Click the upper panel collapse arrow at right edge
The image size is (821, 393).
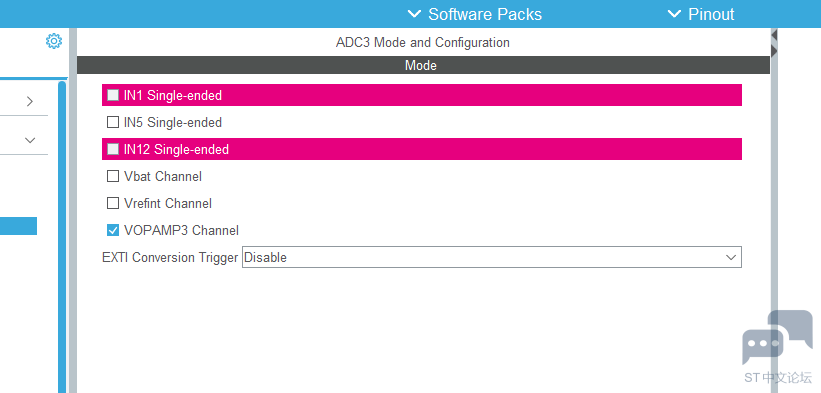click(x=774, y=35)
